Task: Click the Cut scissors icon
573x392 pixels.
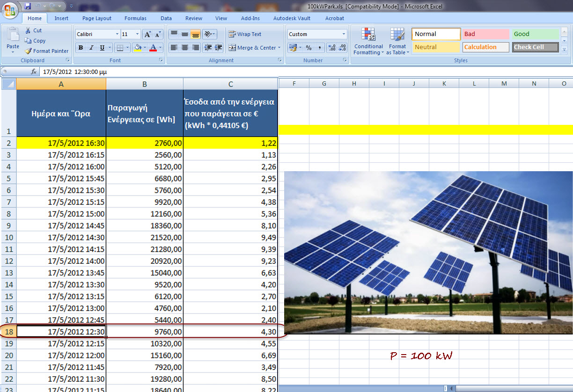Action: point(28,30)
